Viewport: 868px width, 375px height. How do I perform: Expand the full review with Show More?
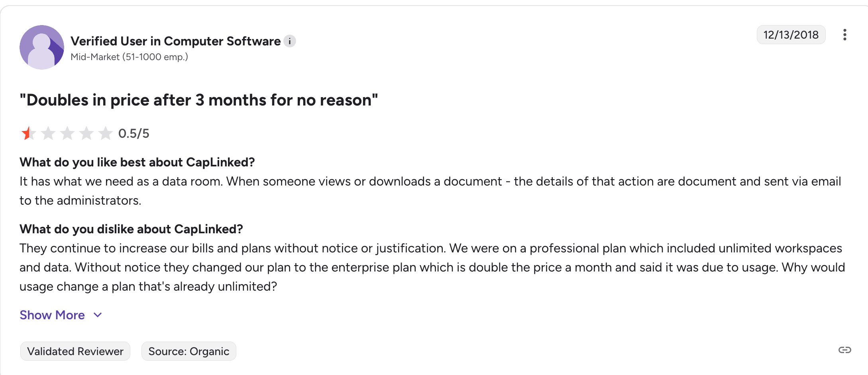coord(52,315)
